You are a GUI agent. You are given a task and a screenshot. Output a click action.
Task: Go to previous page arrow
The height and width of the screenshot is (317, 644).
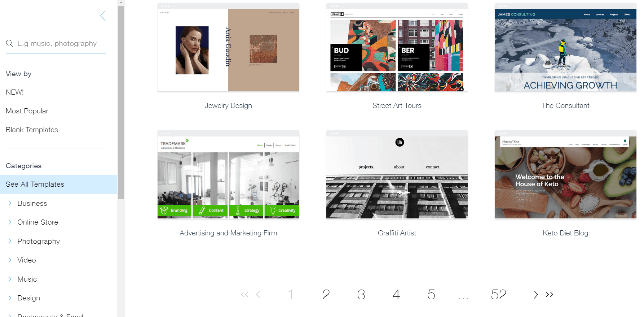[x=258, y=295]
